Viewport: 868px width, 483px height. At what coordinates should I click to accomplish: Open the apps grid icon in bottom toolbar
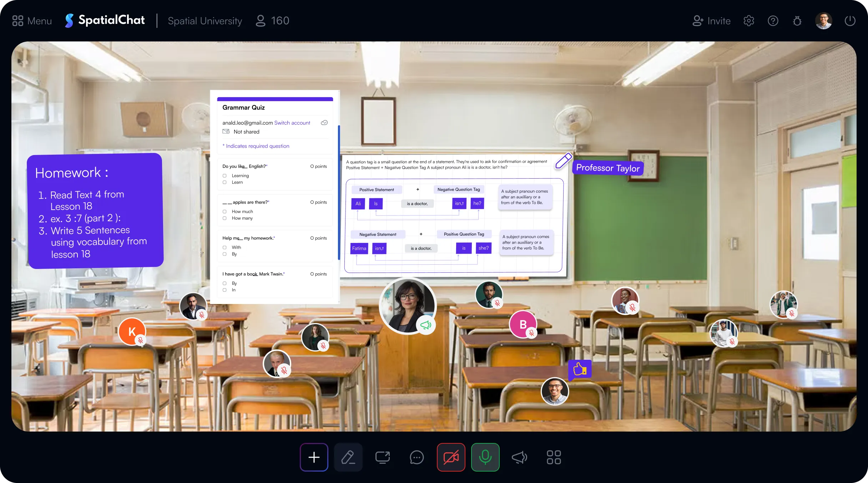tap(554, 457)
